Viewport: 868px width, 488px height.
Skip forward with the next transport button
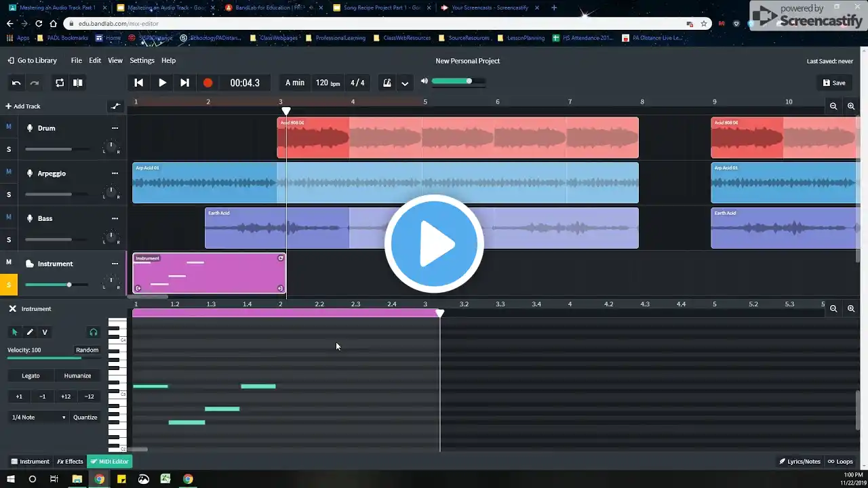pos(184,83)
